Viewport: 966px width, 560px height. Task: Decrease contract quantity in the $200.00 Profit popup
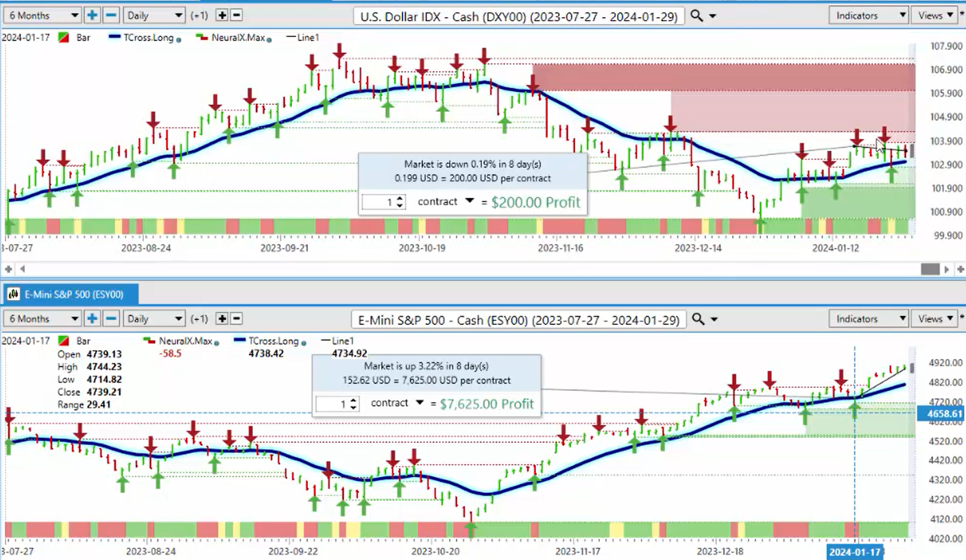tap(400, 206)
